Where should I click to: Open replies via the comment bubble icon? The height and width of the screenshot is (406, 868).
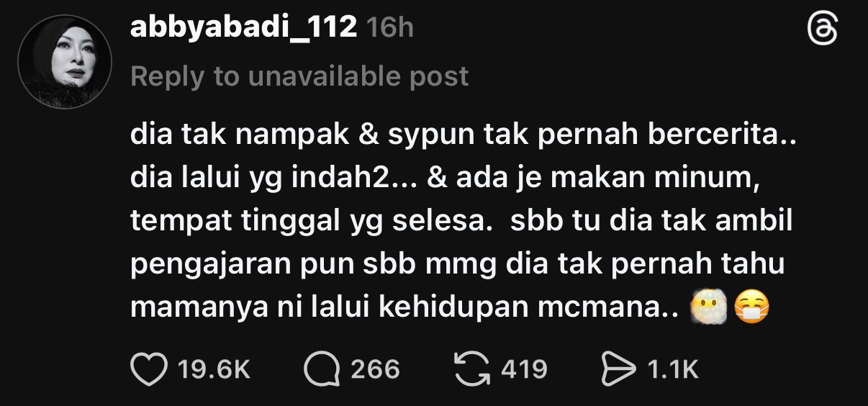[321, 369]
